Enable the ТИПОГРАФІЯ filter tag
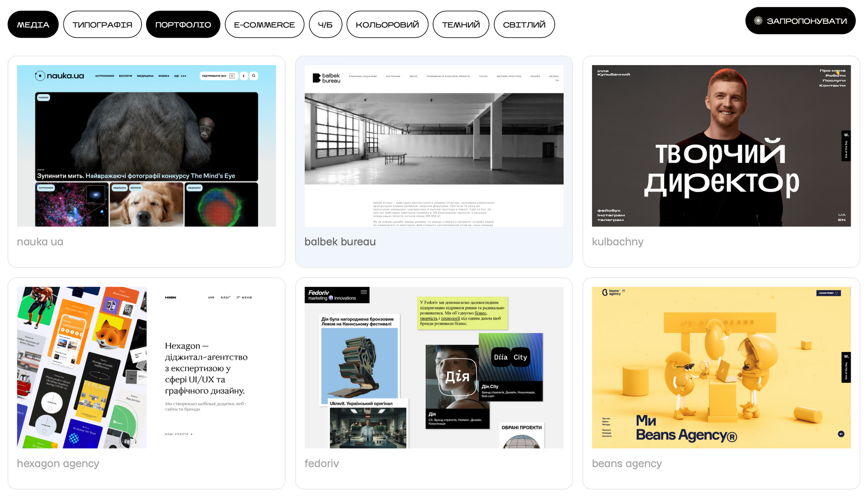This screenshot has width=868, height=498. tap(102, 25)
